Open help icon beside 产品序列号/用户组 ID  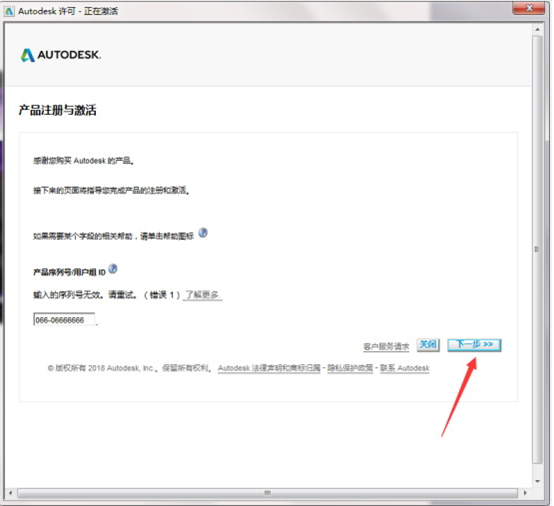coord(113,269)
